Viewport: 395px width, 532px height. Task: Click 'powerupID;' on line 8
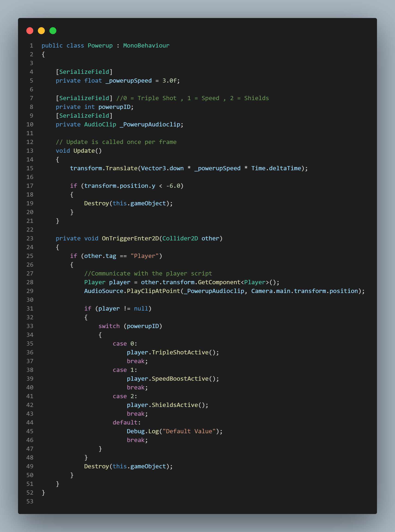click(x=116, y=107)
